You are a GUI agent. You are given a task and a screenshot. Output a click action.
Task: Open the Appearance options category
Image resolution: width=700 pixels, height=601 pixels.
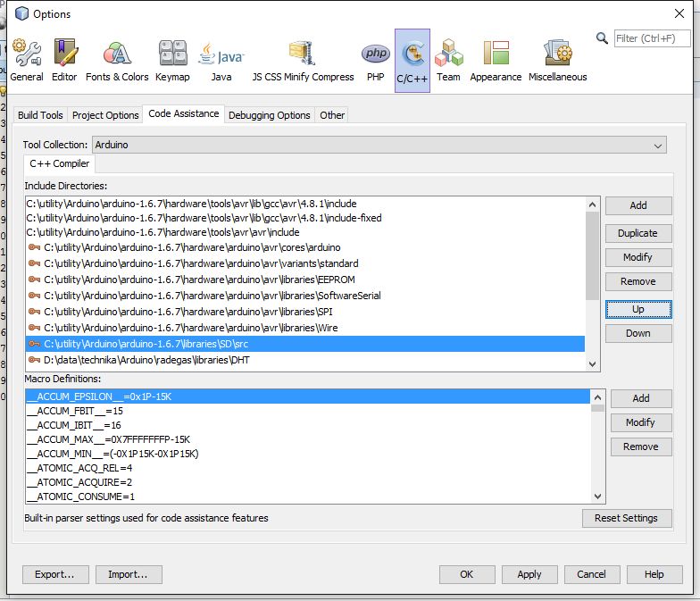click(x=496, y=61)
